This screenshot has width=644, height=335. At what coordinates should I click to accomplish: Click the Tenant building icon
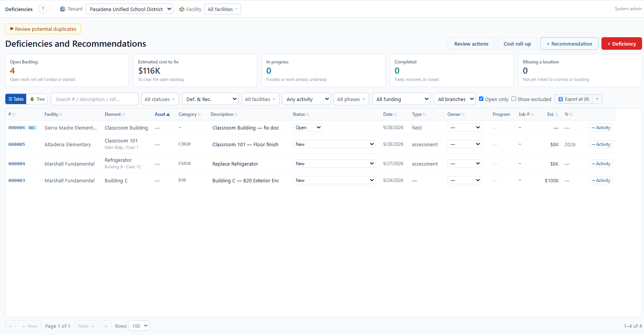(x=63, y=9)
